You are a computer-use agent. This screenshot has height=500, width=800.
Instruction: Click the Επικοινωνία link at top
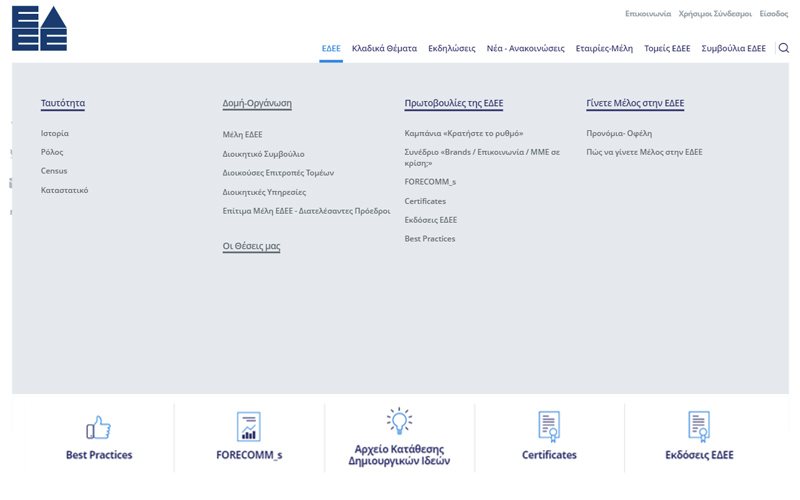646,15
